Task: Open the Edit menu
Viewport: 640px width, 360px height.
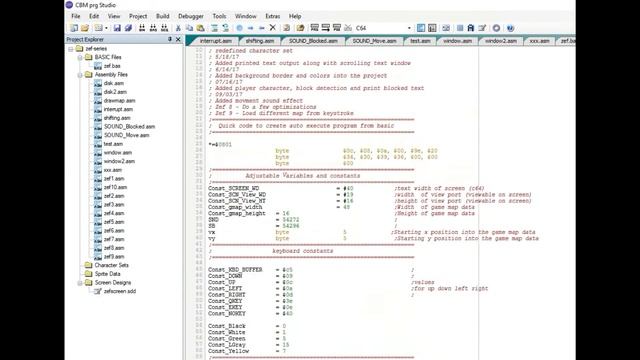Action: click(94, 16)
